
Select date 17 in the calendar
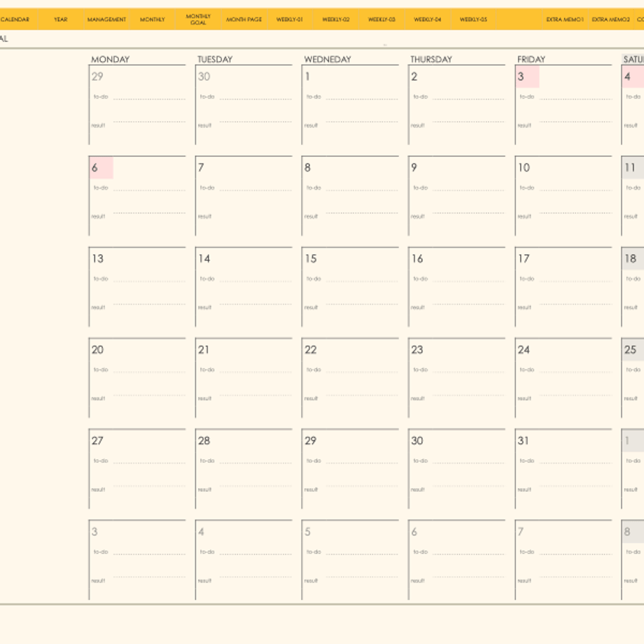(524, 259)
